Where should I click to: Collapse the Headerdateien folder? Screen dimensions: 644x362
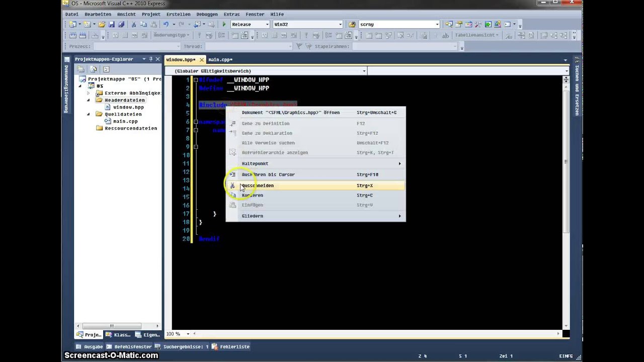point(89,100)
